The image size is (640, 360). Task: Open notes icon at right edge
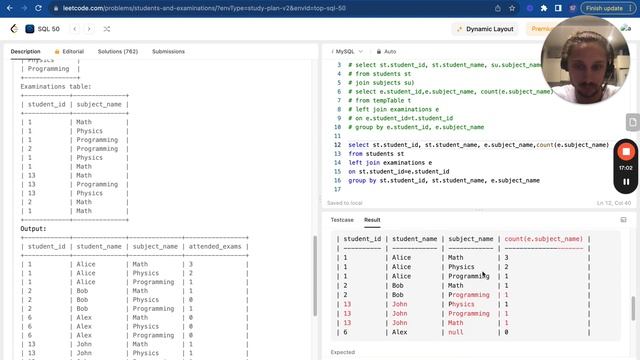[x=632, y=122]
